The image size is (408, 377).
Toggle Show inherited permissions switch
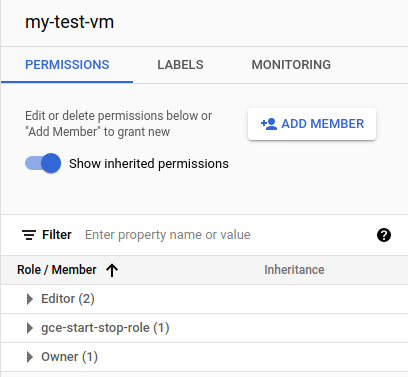pyautogui.click(x=43, y=163)
